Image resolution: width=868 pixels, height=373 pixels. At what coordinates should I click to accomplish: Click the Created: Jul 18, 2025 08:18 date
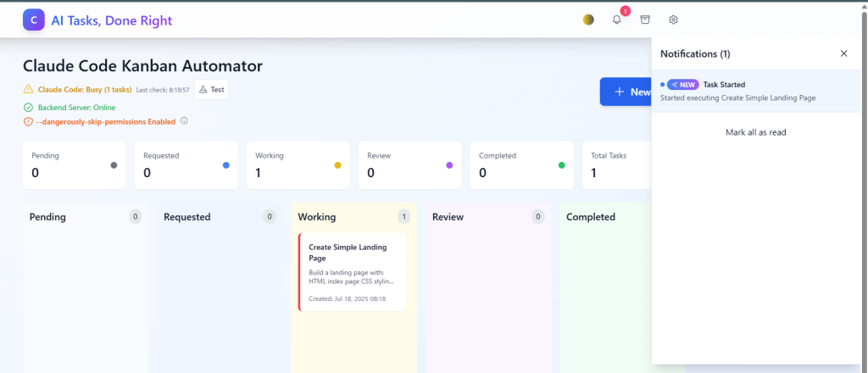tap(347, 299)
